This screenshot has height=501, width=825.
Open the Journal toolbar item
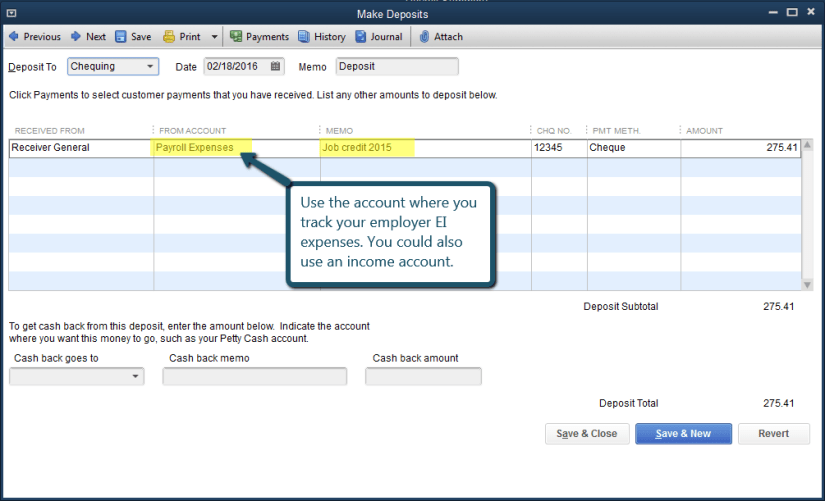pyautogui.click(x=361, y=37)
